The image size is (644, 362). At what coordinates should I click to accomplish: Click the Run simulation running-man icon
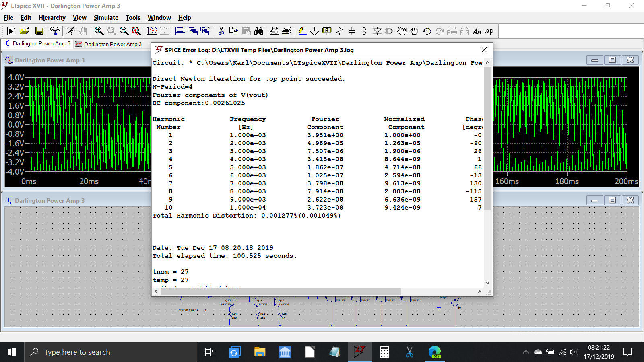pos(70,31)
